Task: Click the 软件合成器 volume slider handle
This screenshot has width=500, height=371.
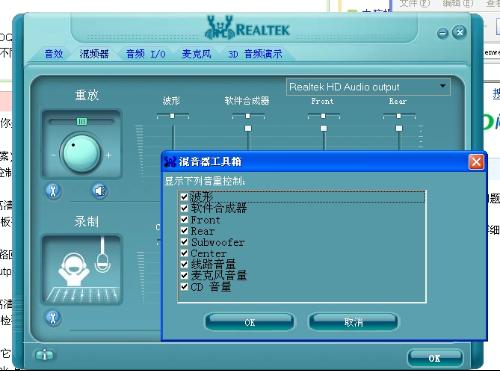Action: click(x=248, y=128)
